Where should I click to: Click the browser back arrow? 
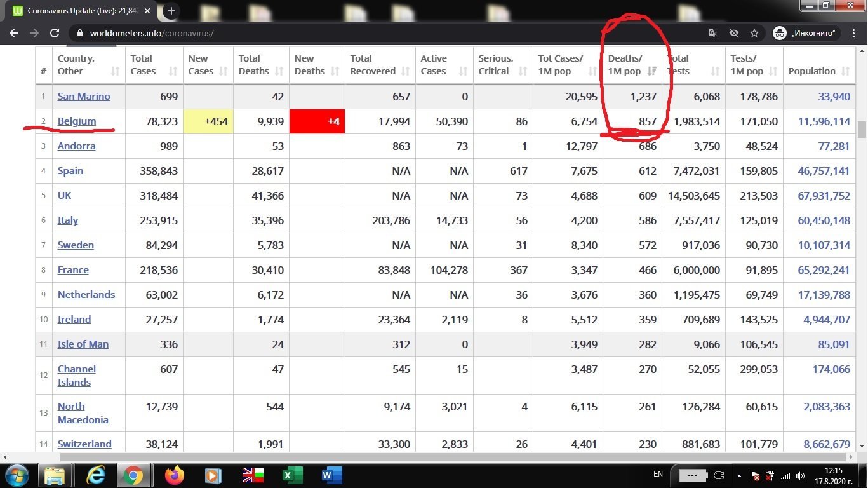point(14,33)
